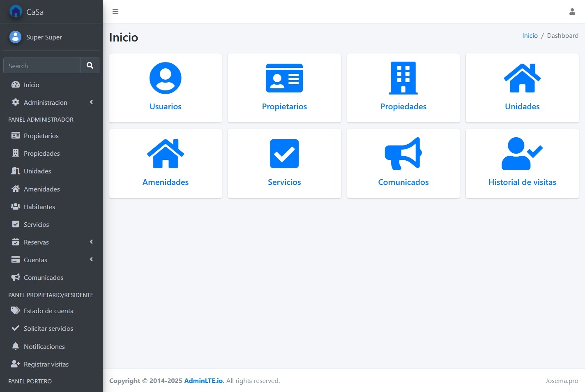Click inside the Search input field
The image size is (585, 392).
pyautogui.click(x=41, y=65)
